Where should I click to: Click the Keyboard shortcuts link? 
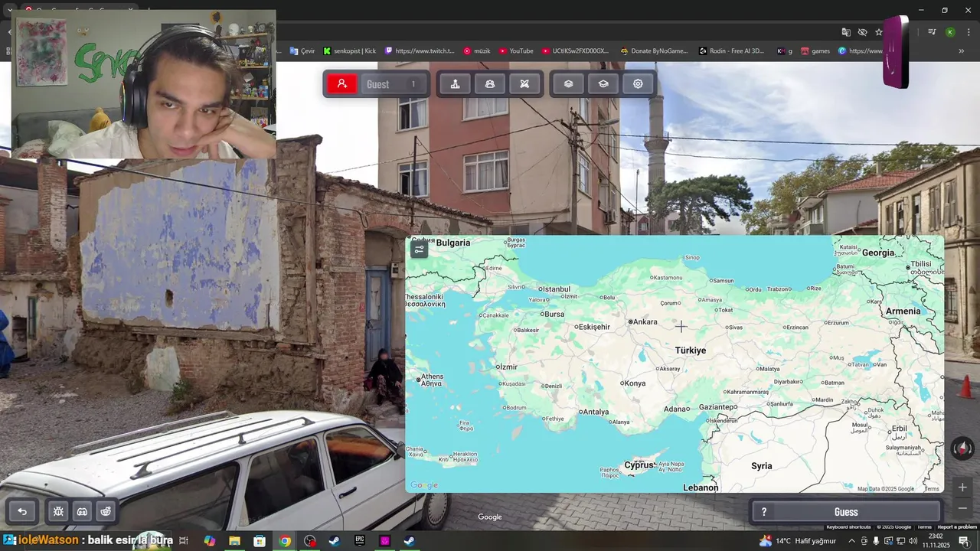[x=848, y=527]
